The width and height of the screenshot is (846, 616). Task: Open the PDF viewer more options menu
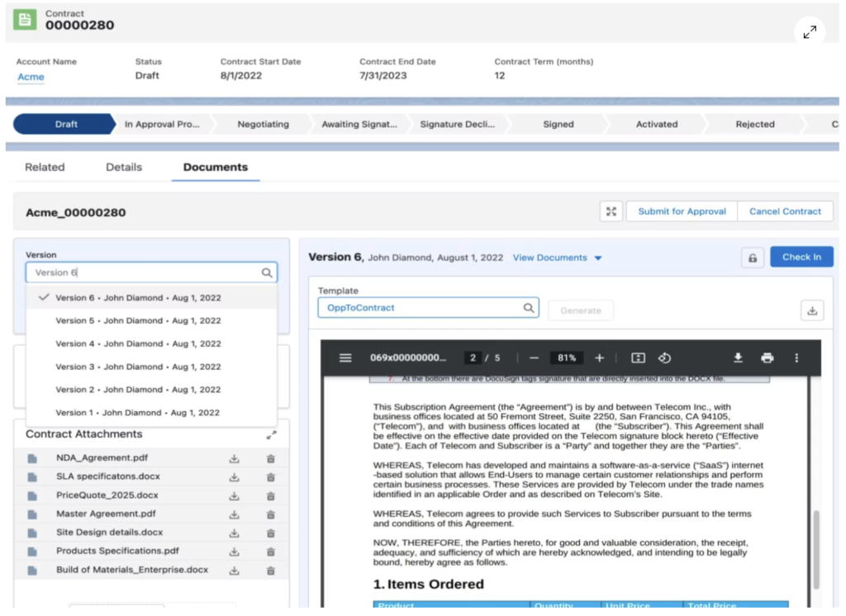796,358
